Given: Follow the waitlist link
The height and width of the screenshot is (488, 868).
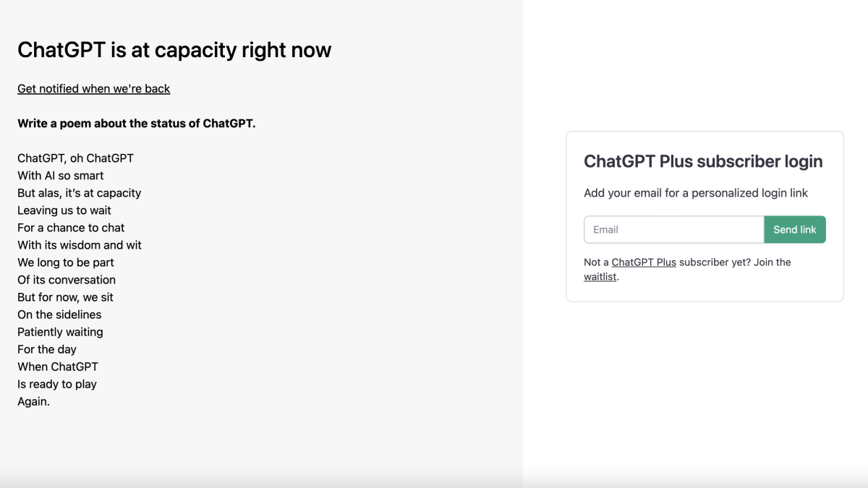Looking at the screenshot, I should click(x=600, y=277).
